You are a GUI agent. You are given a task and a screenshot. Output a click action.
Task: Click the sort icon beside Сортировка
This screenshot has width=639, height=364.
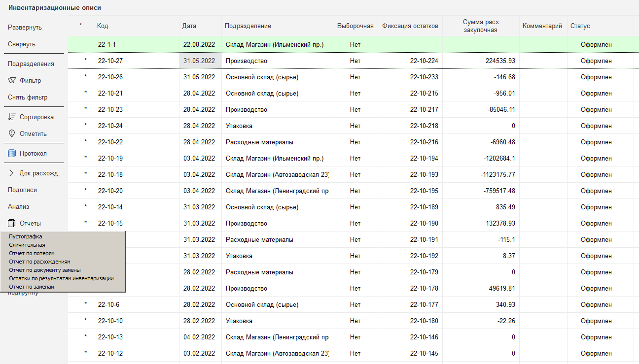[x=12, y=117]
